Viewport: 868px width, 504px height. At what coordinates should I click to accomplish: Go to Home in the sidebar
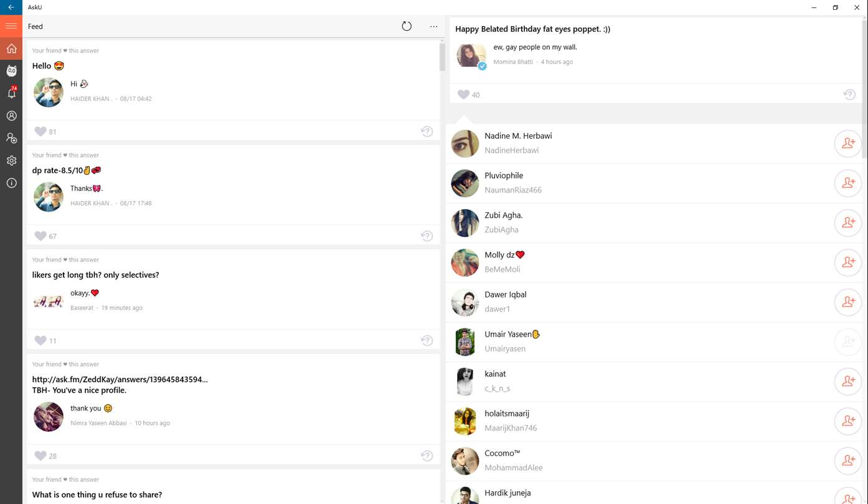point(11,49)
